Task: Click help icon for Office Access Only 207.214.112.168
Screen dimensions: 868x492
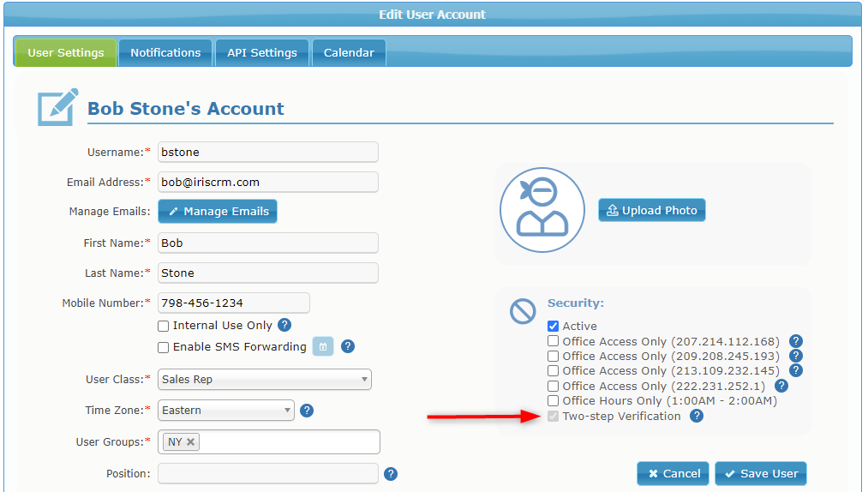Action: [796, 341]
